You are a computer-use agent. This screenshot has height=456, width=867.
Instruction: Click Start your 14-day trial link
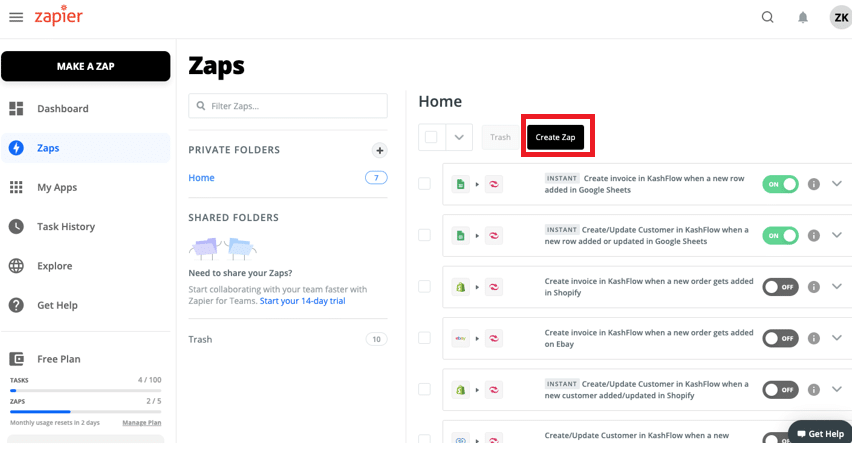302,301
